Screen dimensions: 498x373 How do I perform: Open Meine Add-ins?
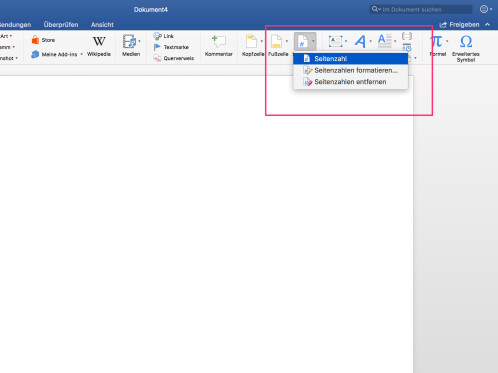click(54, 54)
